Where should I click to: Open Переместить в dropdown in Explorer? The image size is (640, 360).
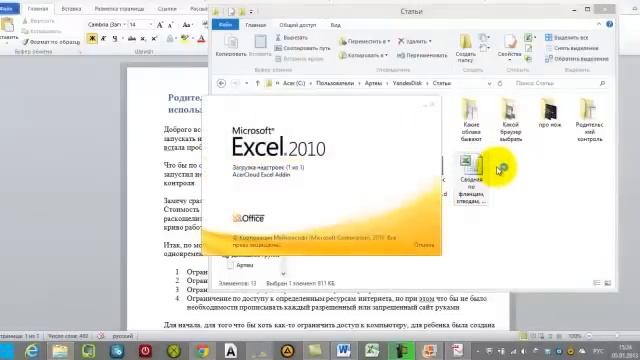click(364, 41)
